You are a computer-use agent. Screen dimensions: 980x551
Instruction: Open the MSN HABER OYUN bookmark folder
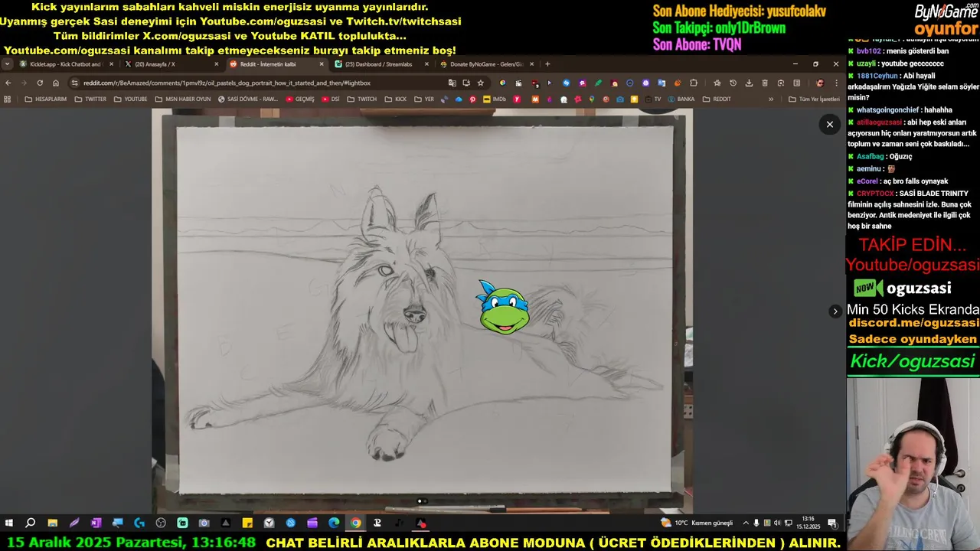click(182, 99)
